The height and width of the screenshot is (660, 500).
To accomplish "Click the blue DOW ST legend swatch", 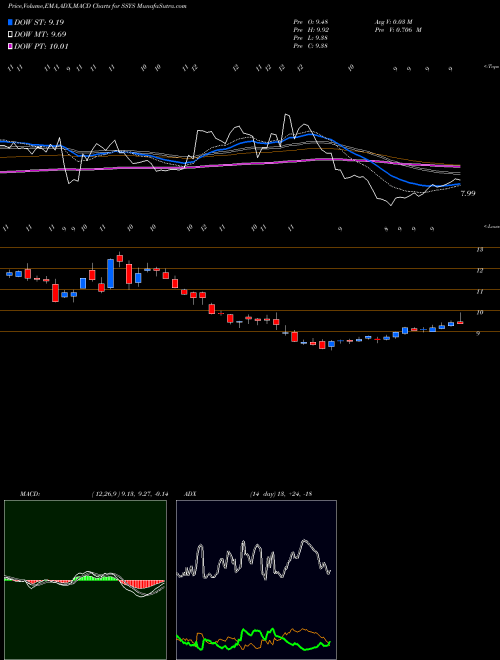I will [10, 22].
